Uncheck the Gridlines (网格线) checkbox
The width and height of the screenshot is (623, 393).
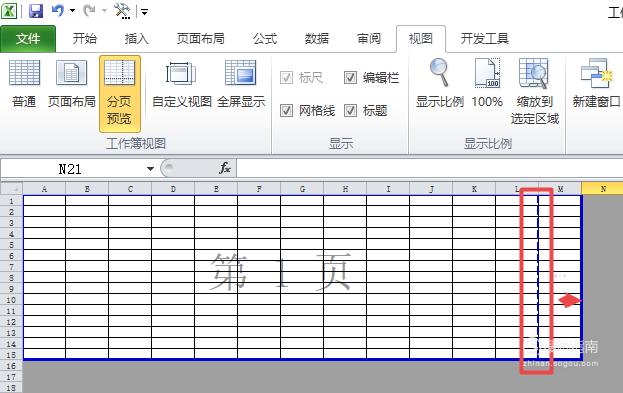(286, 110)
